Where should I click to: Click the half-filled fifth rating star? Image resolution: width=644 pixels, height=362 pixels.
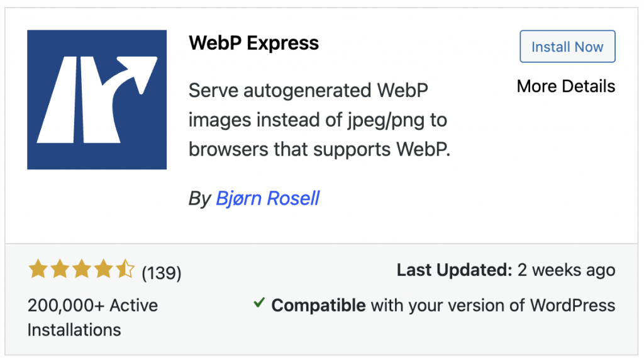click(x=126, y=271)
